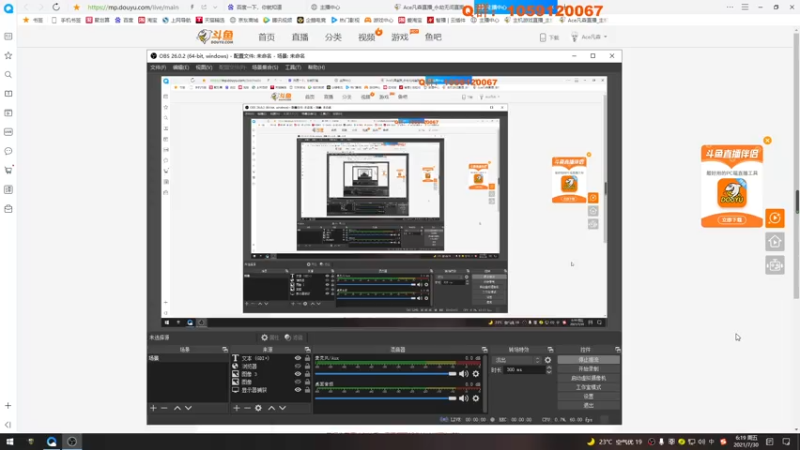Add a new source with plus button
The width and height of the screenshot is (800, 450).
point(236,408)
